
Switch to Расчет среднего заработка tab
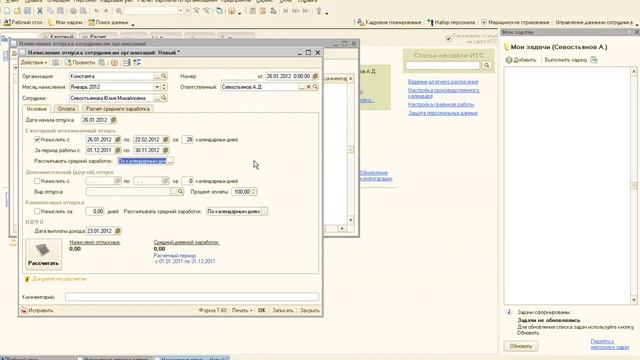coord(118,109)
